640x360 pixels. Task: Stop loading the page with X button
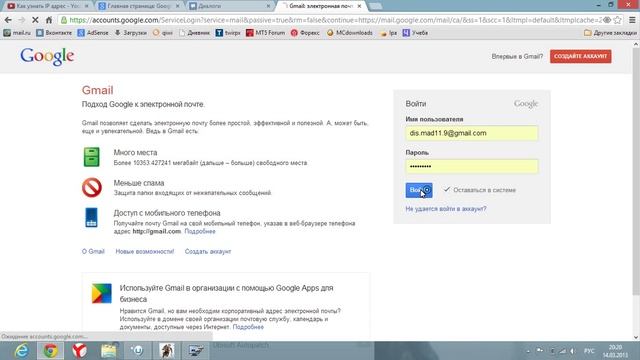35,20
